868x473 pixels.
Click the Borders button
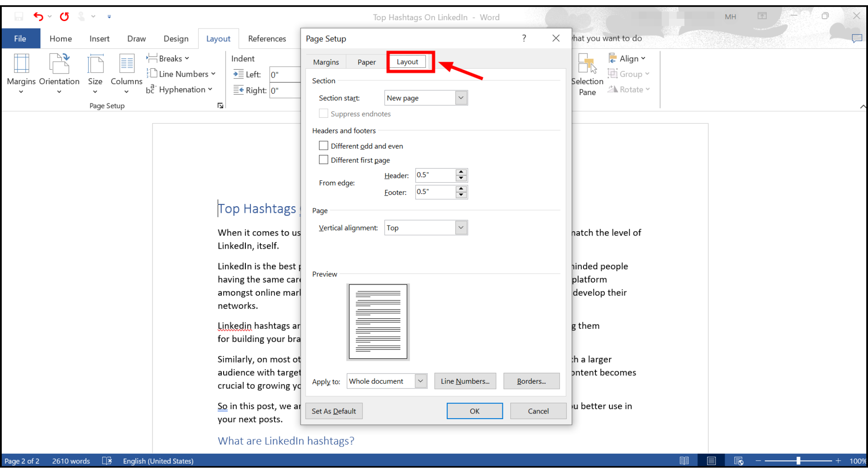coord(531,381)
